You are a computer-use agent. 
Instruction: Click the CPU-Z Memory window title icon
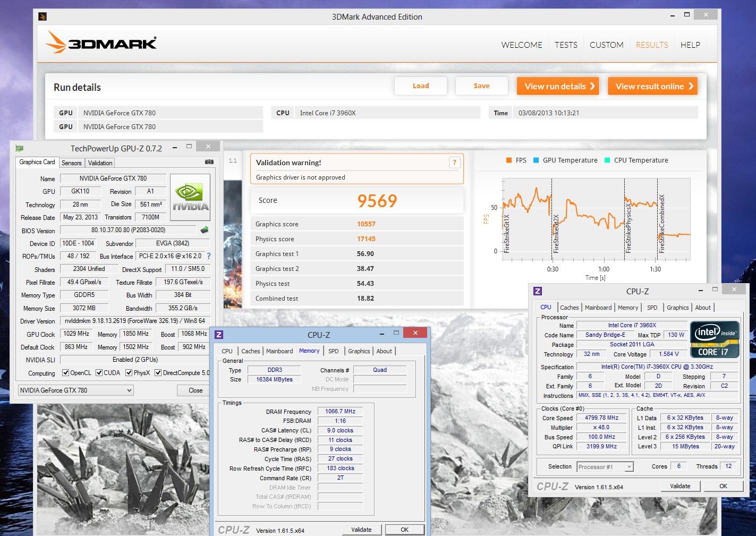[219, 335]
